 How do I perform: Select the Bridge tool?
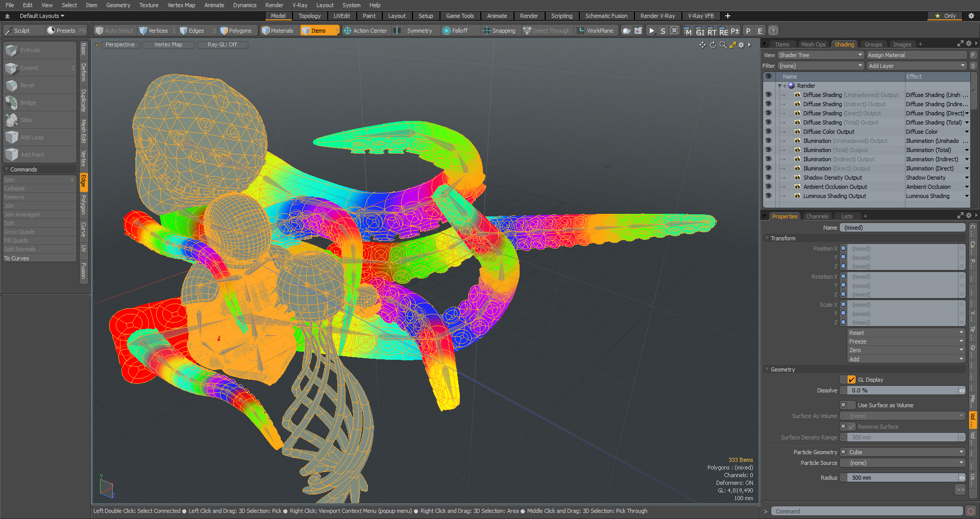40,103
